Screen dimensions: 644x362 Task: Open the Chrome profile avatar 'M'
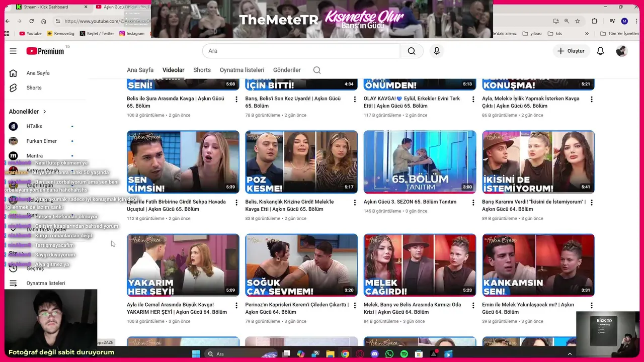(x=624, y=21)
